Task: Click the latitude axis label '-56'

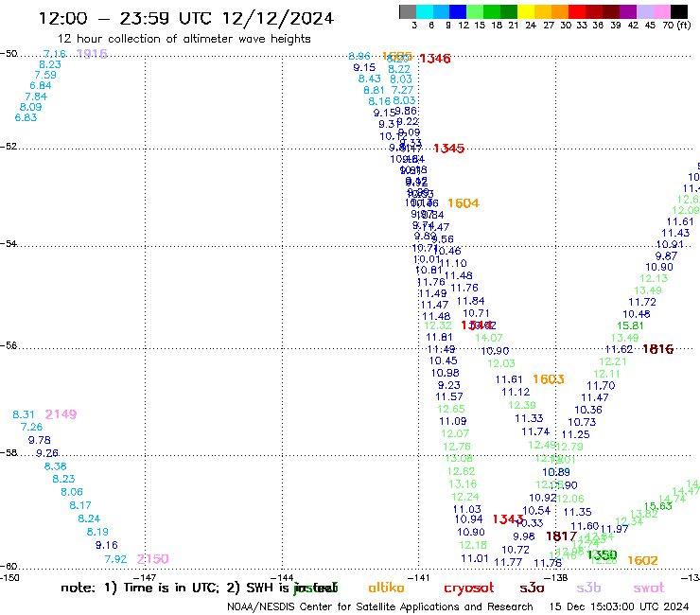Action: [9, 345]
